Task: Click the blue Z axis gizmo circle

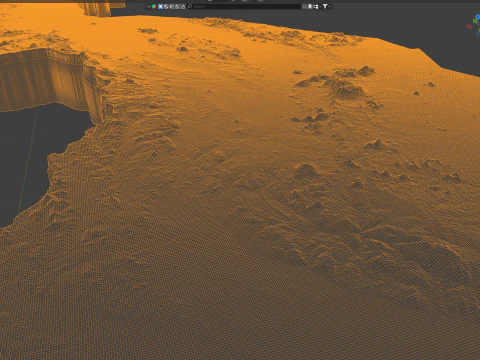Action: tap(478, 17)
